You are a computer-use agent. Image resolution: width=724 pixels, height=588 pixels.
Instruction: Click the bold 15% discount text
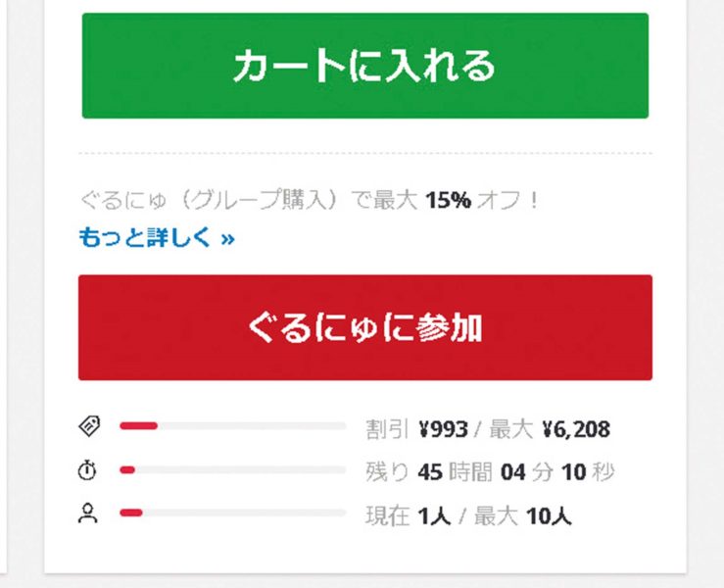coord(449,201)
